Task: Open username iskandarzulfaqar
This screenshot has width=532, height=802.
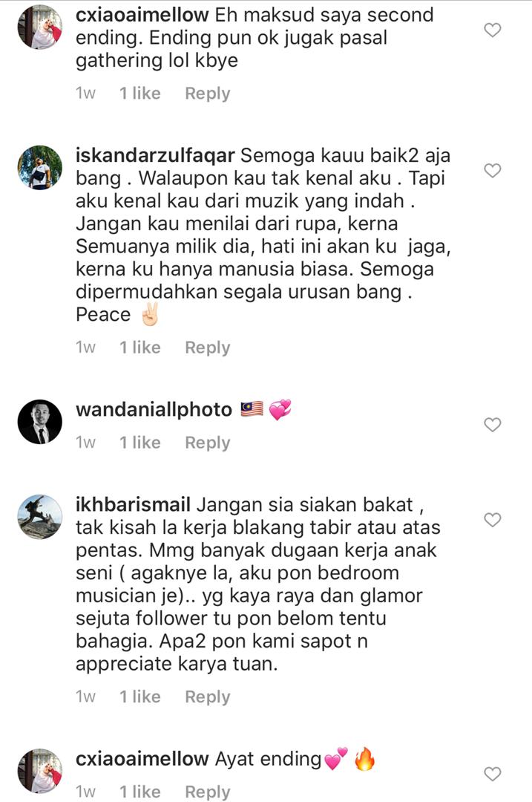Action: tap(155, 155)
